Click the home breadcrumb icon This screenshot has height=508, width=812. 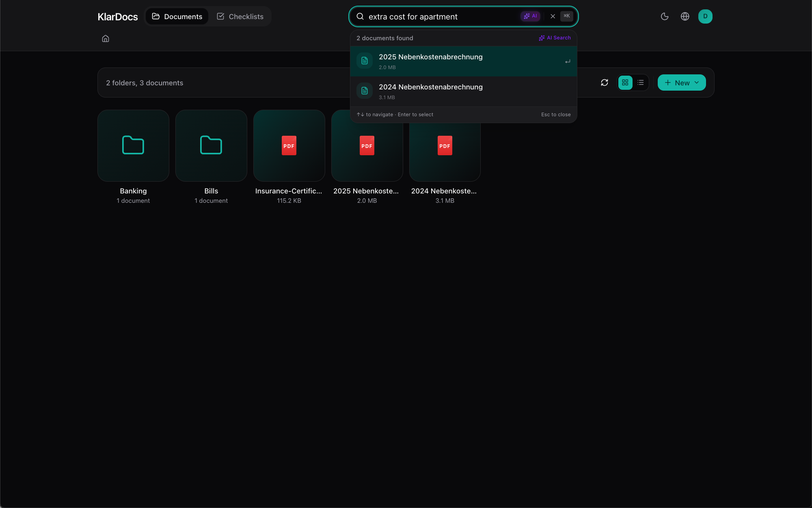(x=106, y=39)
